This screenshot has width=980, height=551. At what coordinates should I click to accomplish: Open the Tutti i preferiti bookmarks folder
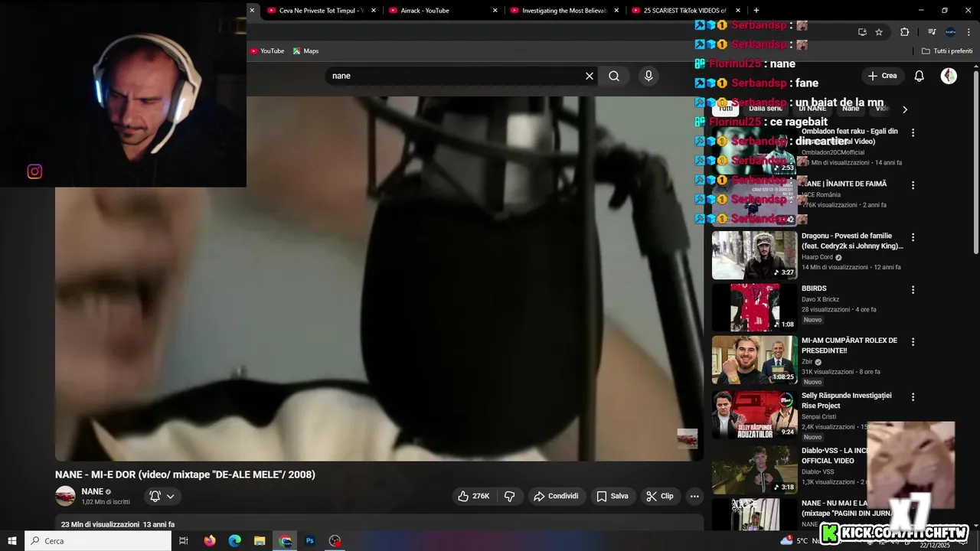(x=947, y=51)
